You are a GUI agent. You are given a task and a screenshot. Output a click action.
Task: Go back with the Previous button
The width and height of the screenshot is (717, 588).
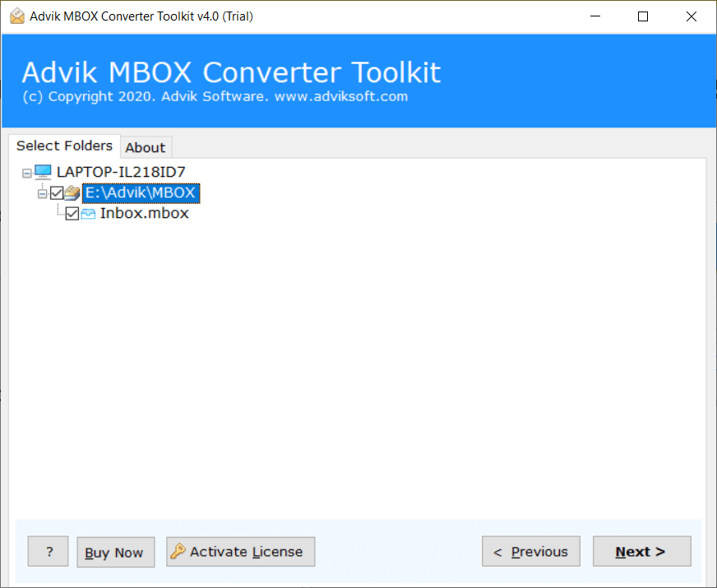(x=531, y=552)
